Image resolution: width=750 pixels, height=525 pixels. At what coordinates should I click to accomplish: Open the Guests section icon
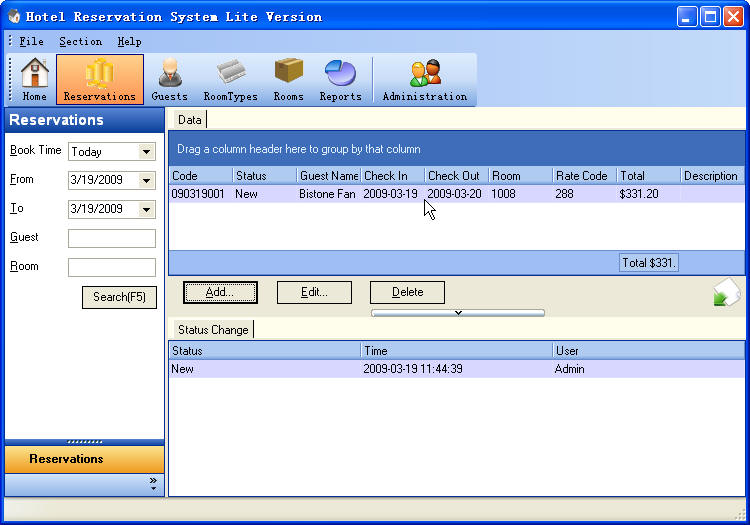[169, 79]
